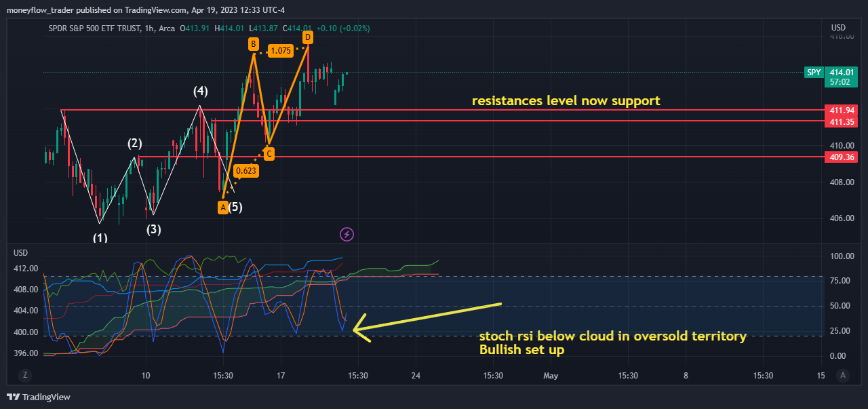Select the 'resistances level now support' annotation
Screen dimensions: 868x409
(566, 101)
